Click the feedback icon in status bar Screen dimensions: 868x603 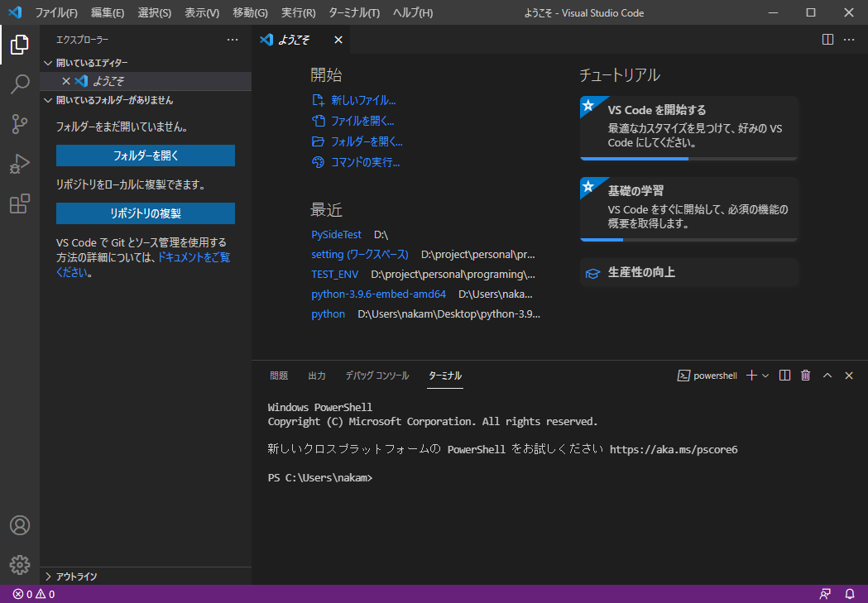click(825, 594)
